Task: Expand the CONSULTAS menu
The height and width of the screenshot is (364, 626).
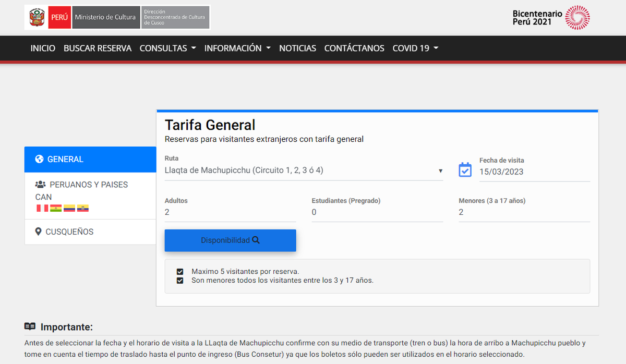Action: (x=167, y=48)
